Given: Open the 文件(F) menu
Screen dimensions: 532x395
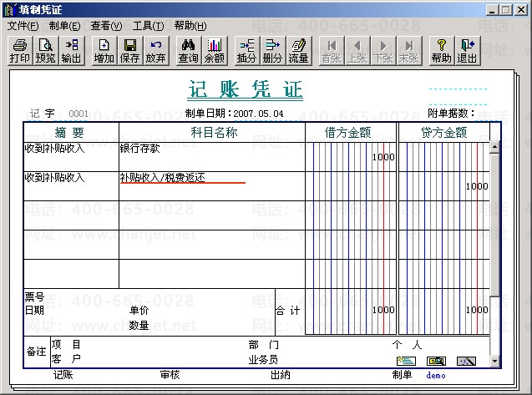Looking at the screenshot, I should 23,26.
